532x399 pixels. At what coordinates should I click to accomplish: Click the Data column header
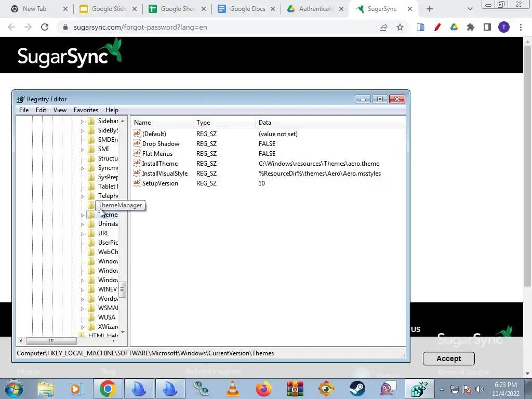[330, 123]
